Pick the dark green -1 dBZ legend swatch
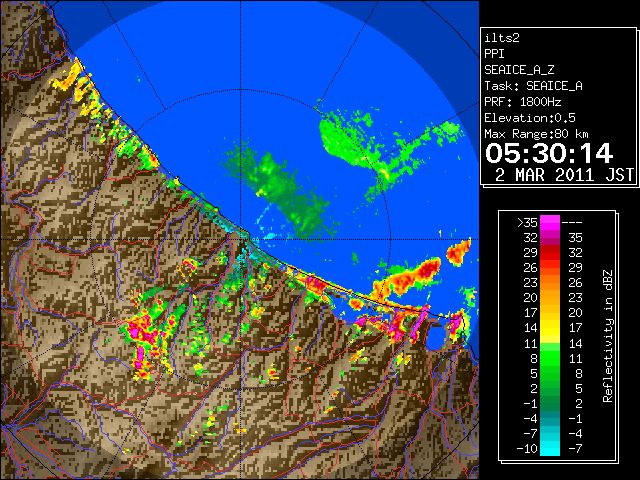 point(550,403)
